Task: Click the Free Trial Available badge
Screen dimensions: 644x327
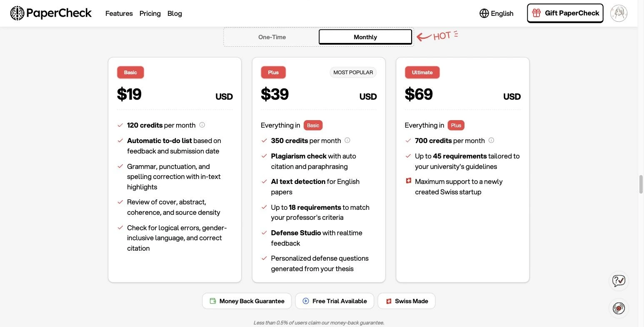Action: pyautogui.click(x=335, y=301)
